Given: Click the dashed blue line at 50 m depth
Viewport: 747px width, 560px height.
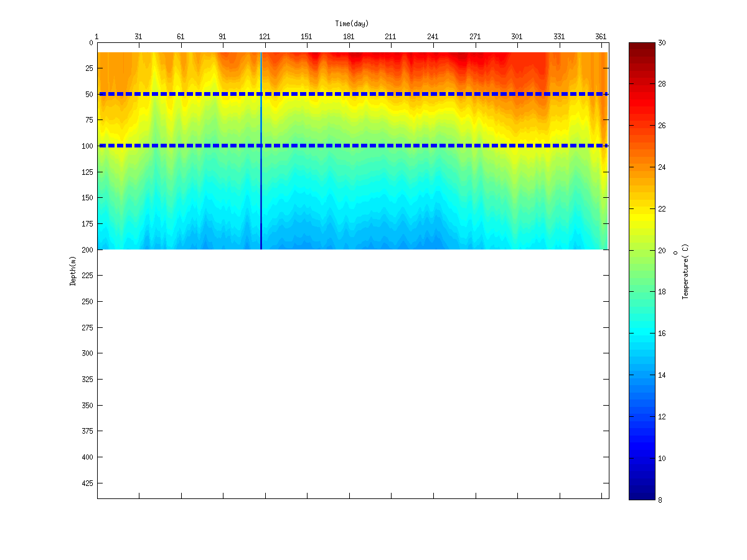Looking at the screenshot, I should [353, 94].
